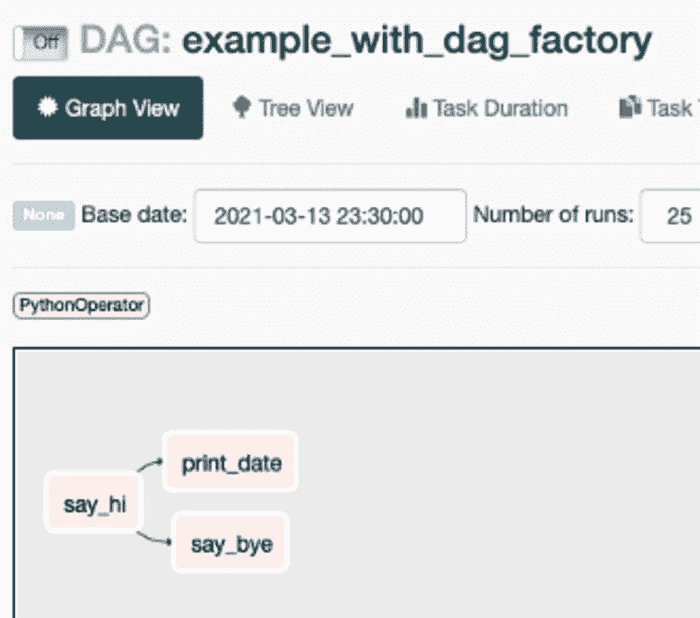Click the tree icon beside Tree View
The width and height of the screenshot is (700, 618).
coord(241,107)
